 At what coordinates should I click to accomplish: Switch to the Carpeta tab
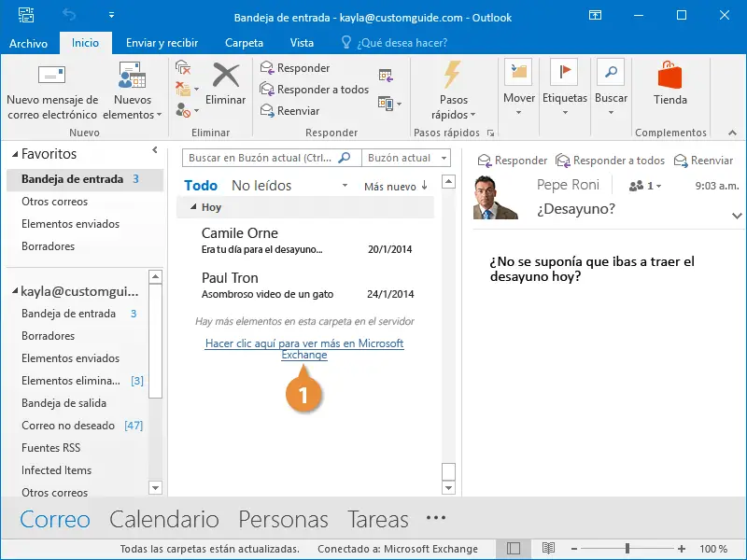coord(244,43)
